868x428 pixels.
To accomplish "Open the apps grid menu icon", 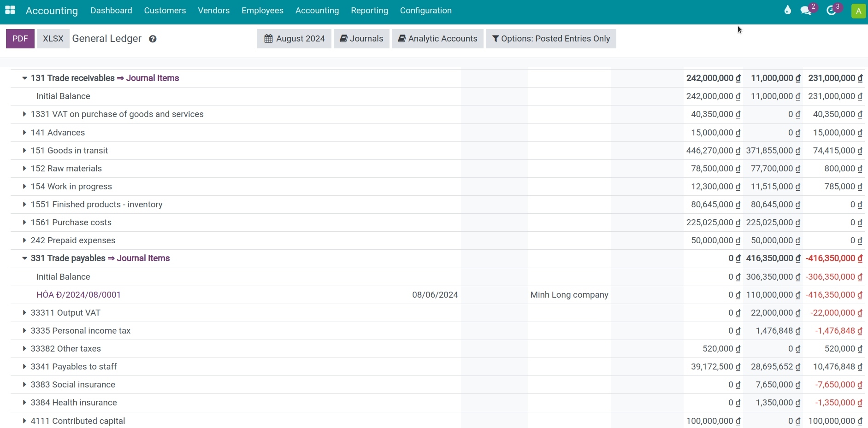I will tap(10, 10).
